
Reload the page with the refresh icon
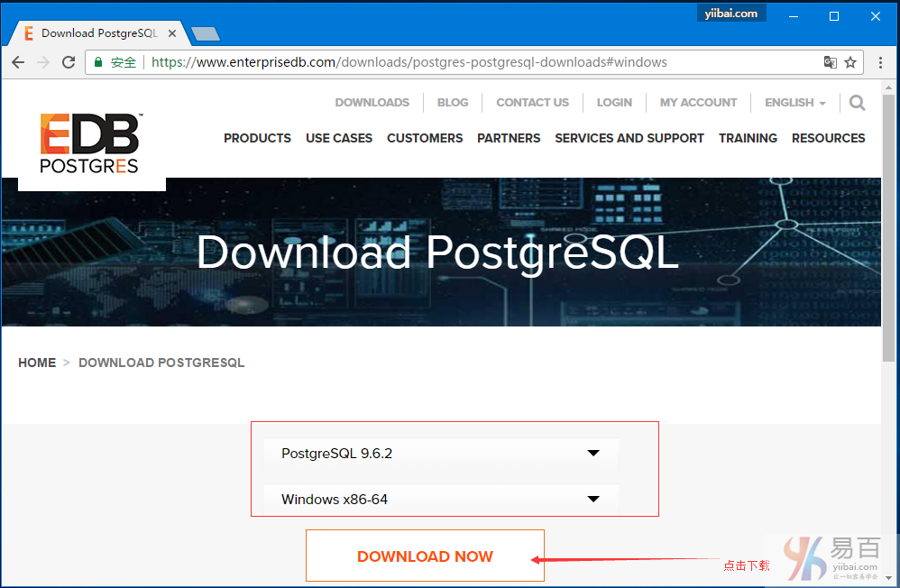click(69, 62)
